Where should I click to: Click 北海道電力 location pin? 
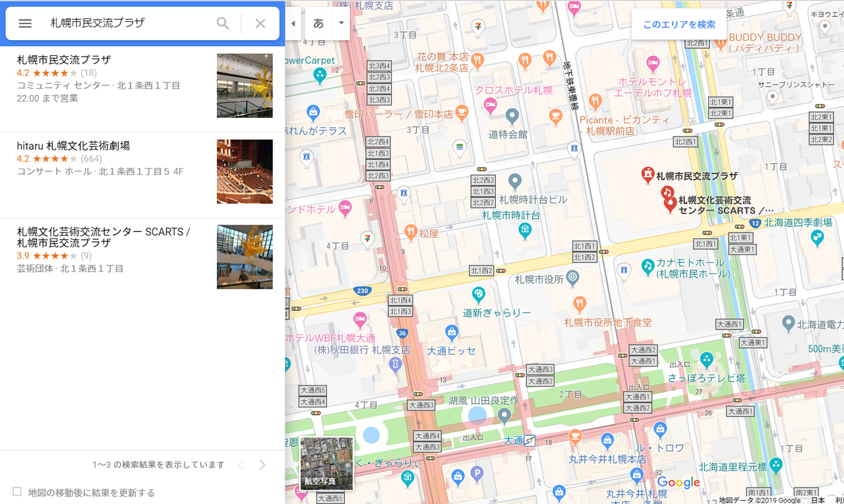point(788,323)
